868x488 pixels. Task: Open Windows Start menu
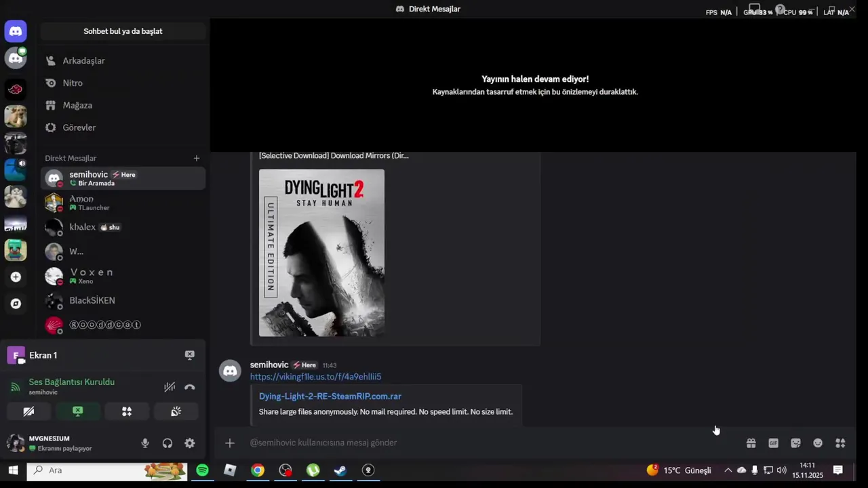pos(13,470)
